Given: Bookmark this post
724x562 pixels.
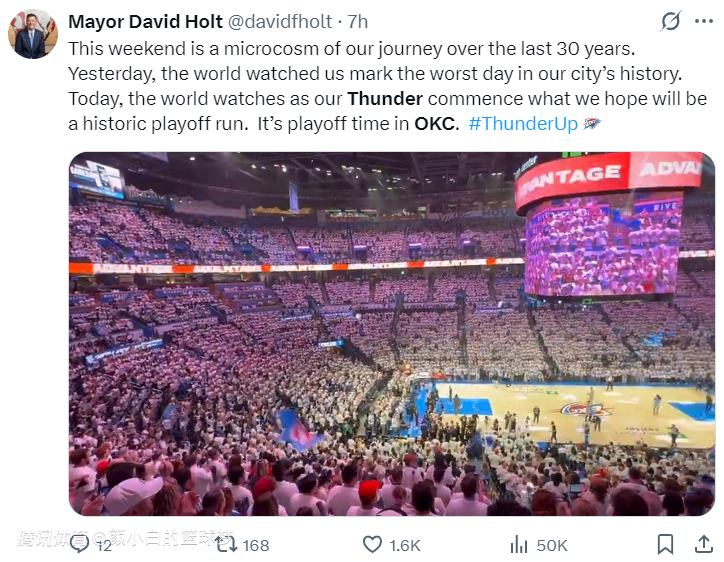Looking at the screenshot, I should tap(665, 544).
